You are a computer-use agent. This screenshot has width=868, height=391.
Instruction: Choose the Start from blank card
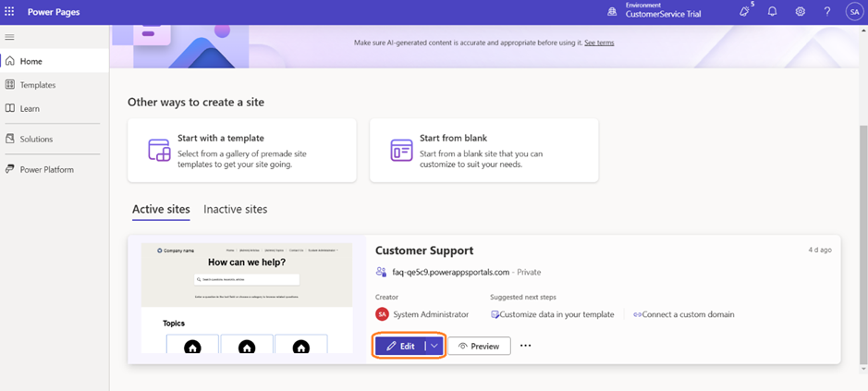[483, 150]
